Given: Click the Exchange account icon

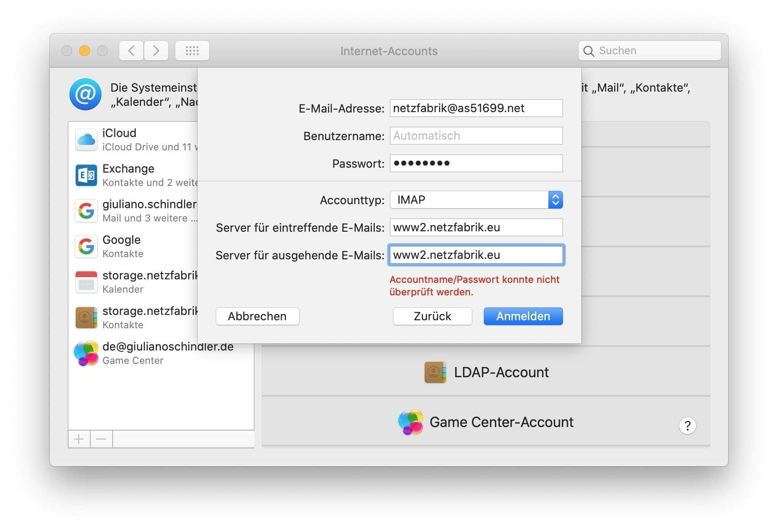Looking at the screenshot, I should 86,175.
